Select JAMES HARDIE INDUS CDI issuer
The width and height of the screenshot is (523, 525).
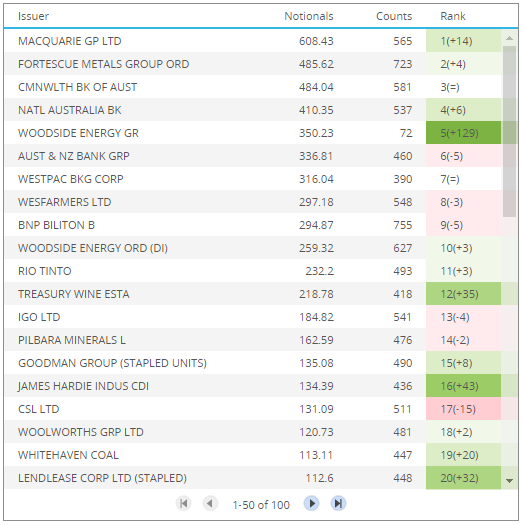tap(83, 386)
